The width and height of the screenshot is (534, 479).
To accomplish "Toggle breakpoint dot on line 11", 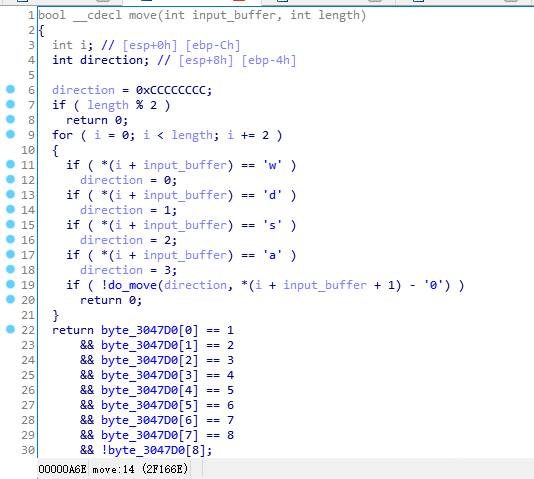I will 11,164.
